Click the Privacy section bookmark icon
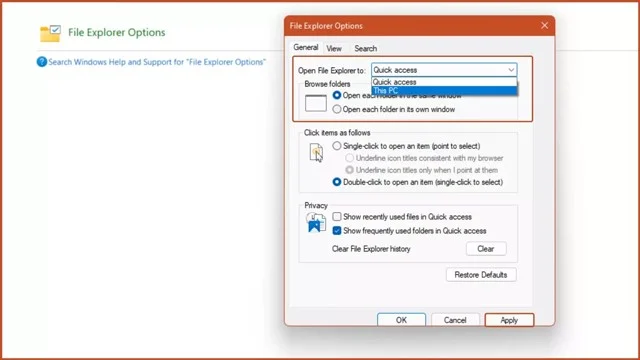The image size is (640, 360). [x=316, y=222]
